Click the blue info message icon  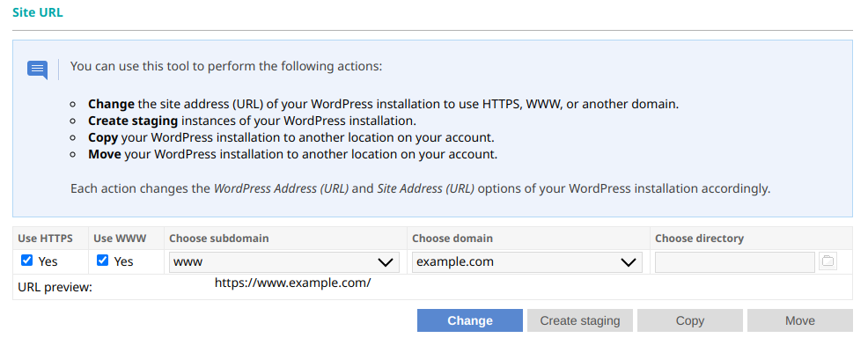coord(37,70)
